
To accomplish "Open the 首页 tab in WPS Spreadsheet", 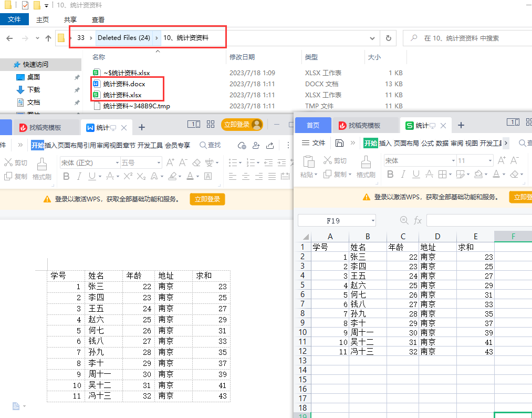I will [313, 125].
